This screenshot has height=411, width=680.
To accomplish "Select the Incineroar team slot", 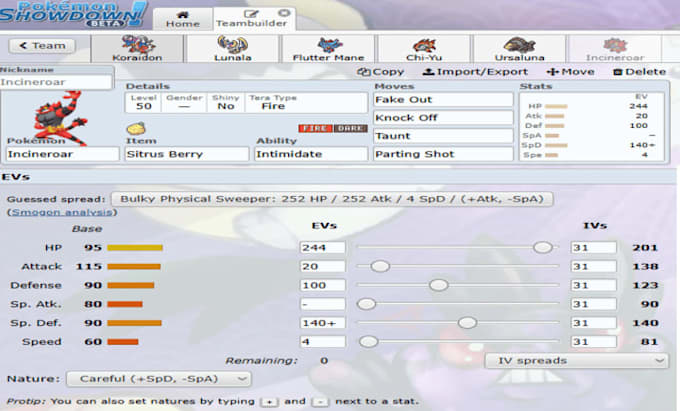I will click(615, 49).
